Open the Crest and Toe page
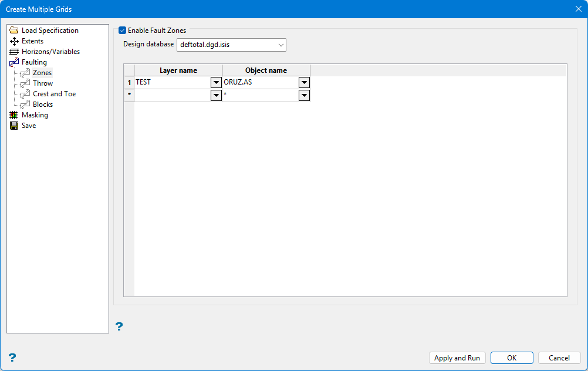The width and height of the screenshot is (588, 371). 55,94
